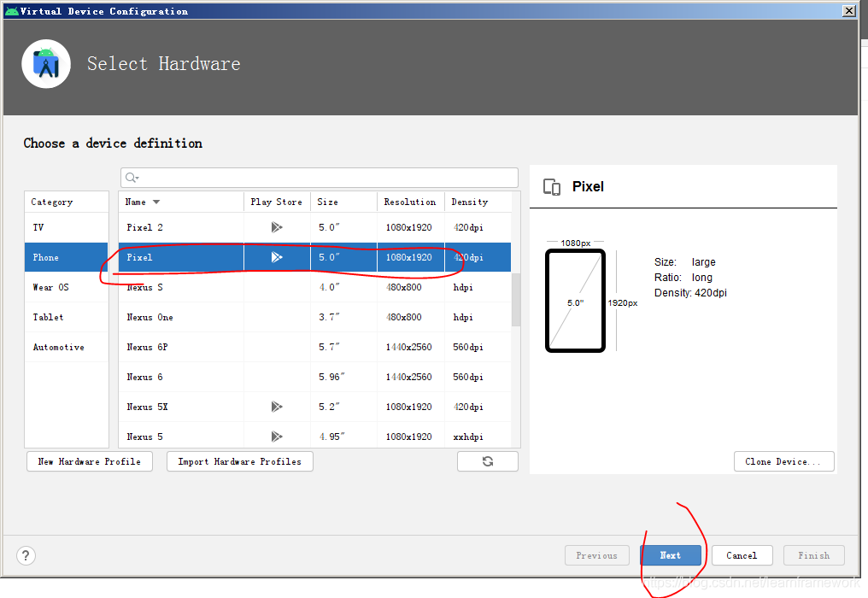Viewport: 868px width, 598px height.
Task: Click the 480x800 resolution of Nexus S
Action: (403, 287)
